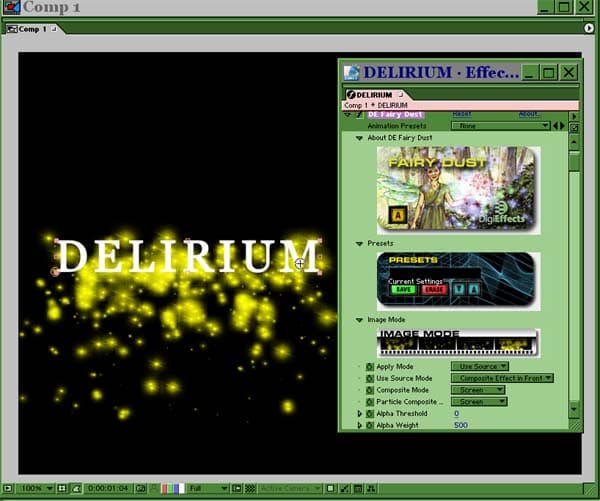
Task: Click the red ERASE preset button
Action: pyautogui.click(x=434, y=289)
